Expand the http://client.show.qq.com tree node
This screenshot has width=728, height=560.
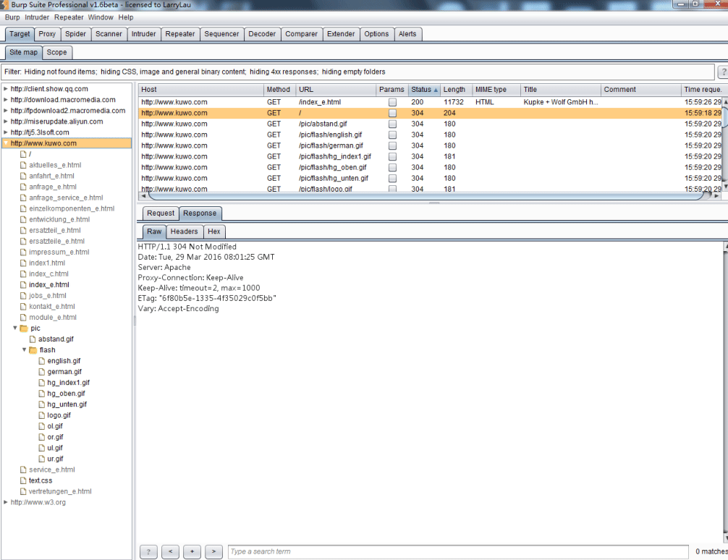pos(6,89)
